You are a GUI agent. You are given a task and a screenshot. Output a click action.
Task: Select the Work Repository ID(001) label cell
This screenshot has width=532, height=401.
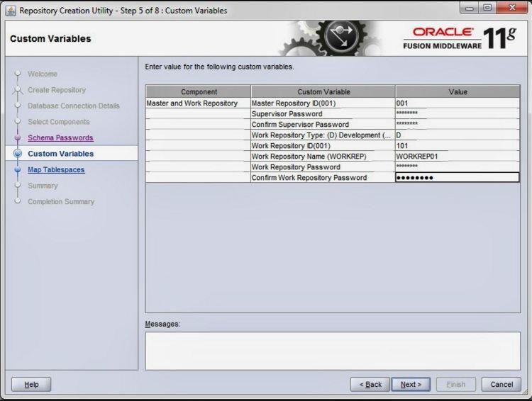click(x=323, y=146)
